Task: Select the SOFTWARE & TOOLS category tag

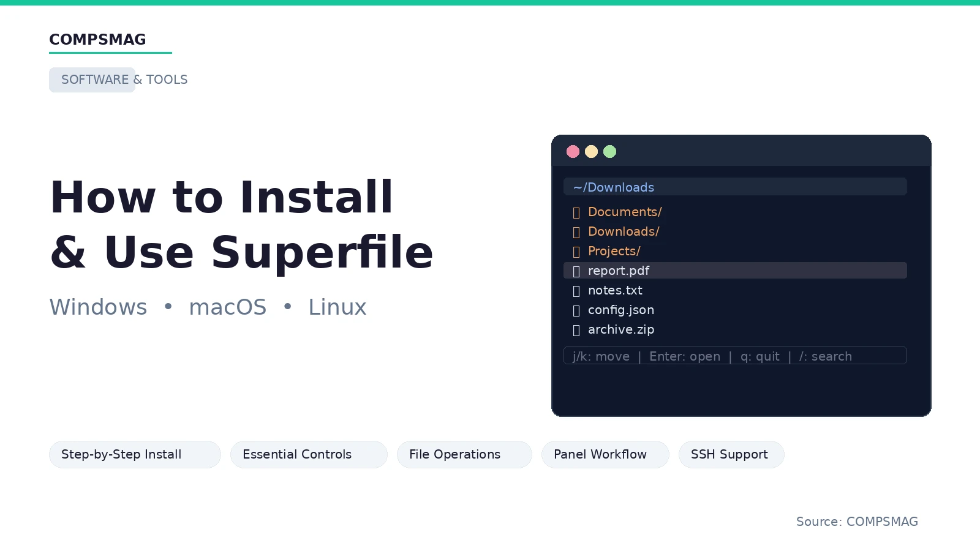Action: 118,80
